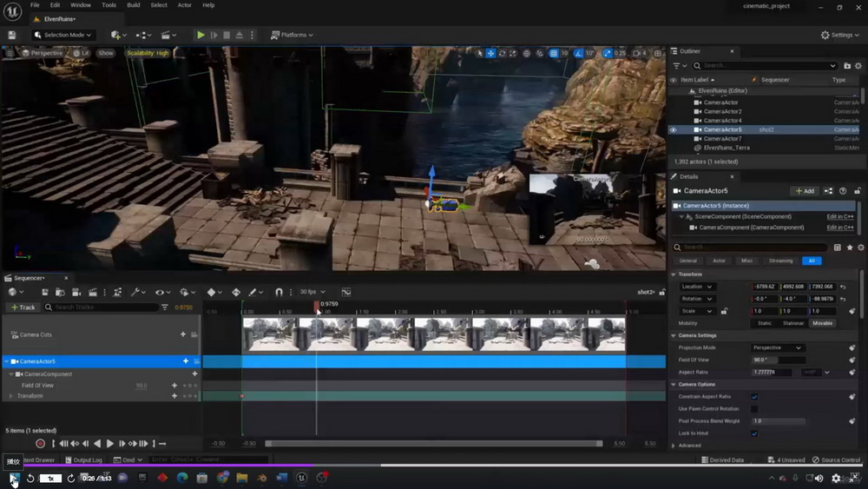Add a section to CameraActor5 track
The width and height of the screenshot is (868, 489).
(x=186, y=361)
